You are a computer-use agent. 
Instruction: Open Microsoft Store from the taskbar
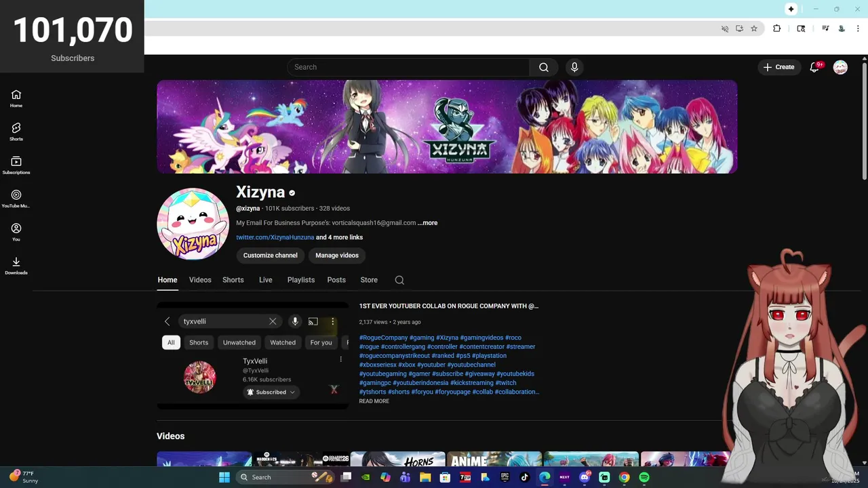(445, 477)
